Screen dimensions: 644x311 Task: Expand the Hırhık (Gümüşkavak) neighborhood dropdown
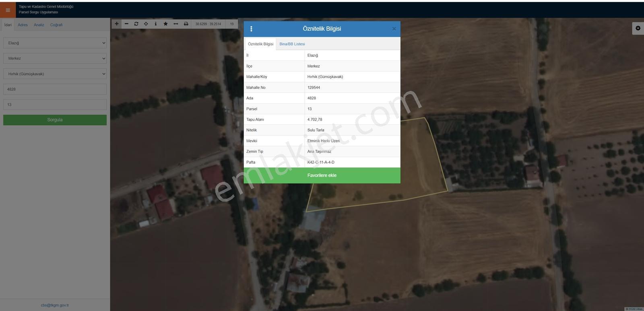(55, 74)
